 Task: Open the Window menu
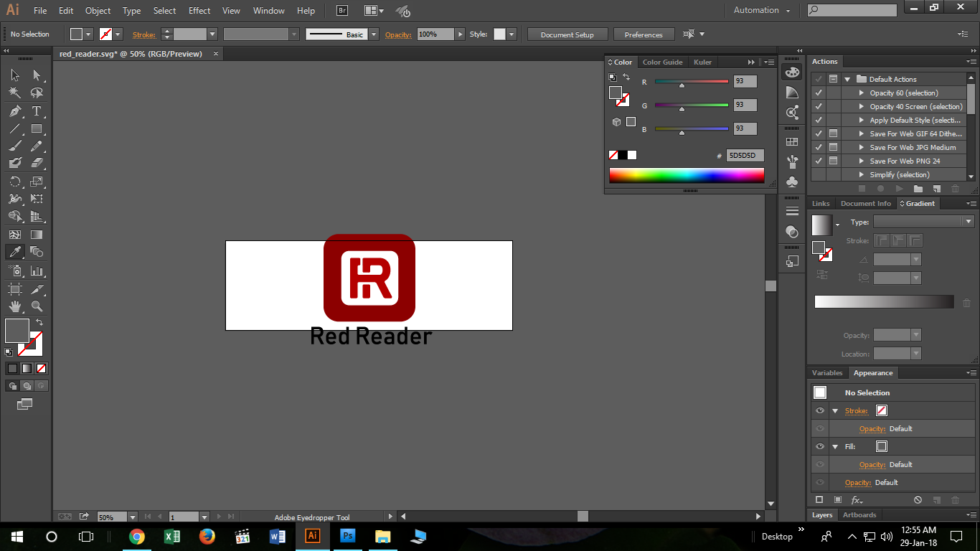(x=269, y=11)
